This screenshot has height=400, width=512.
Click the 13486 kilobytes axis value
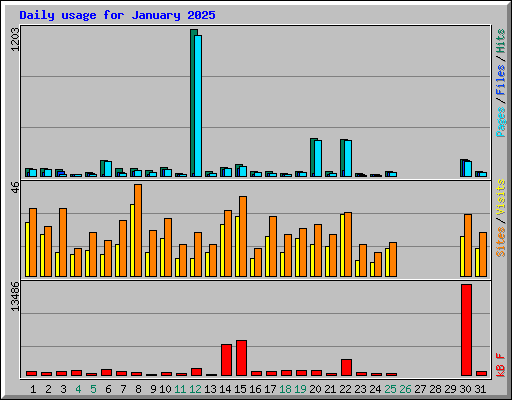click(15, 296)
